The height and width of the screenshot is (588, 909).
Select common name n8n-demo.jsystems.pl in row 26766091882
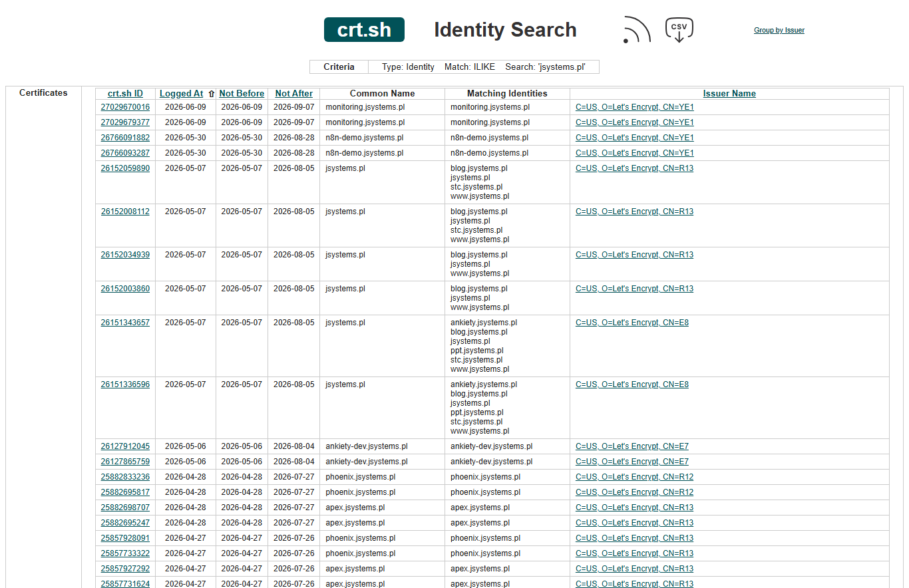pyautogui.click(x=365, y=138)
